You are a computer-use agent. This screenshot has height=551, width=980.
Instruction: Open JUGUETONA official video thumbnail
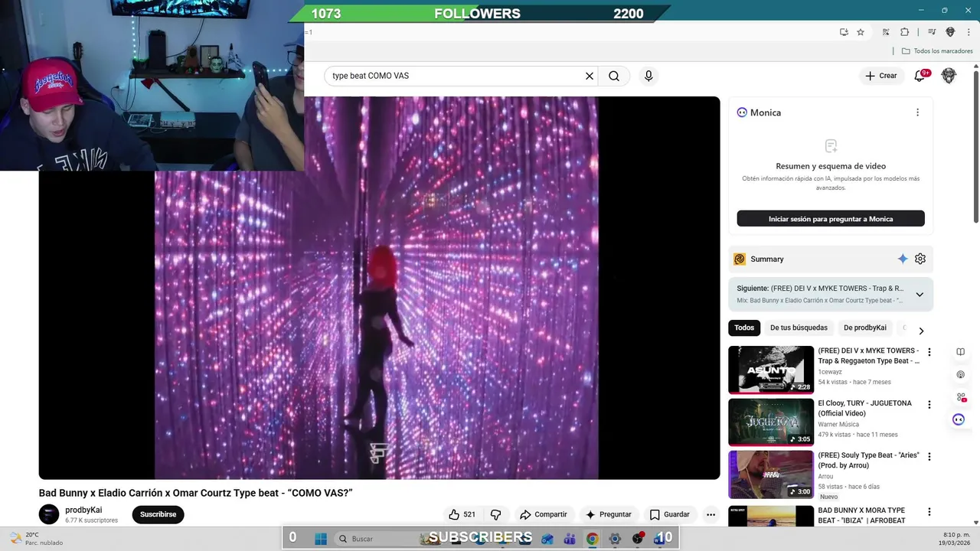771,422
